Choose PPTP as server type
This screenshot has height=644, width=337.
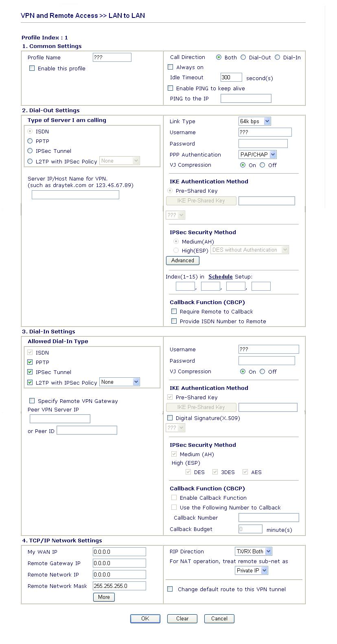pyautogui.click(x=30, y=141)
